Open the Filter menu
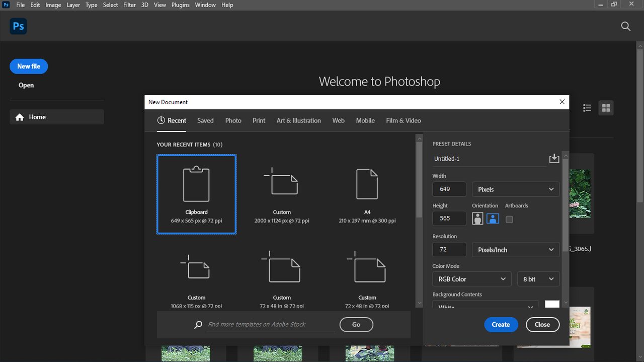 130,5
